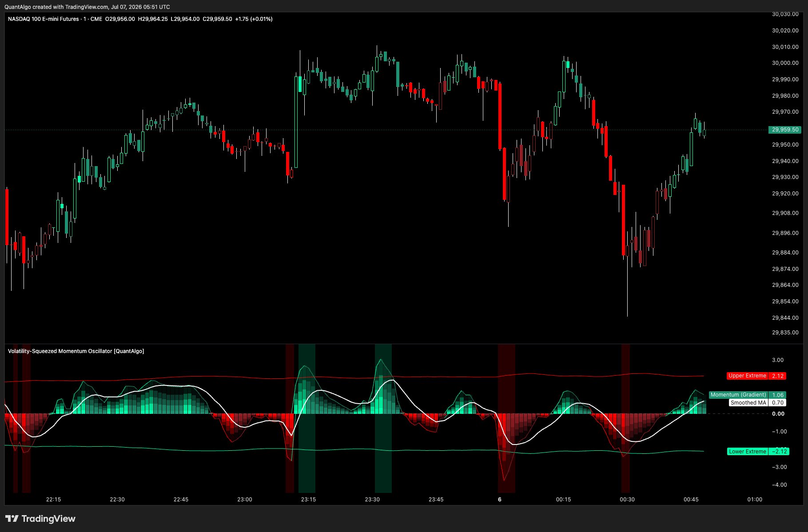The width and height of the screenshot is (808, 532).
Task: Click the 00:45 time axis label
Action: [x=691, y=500]
